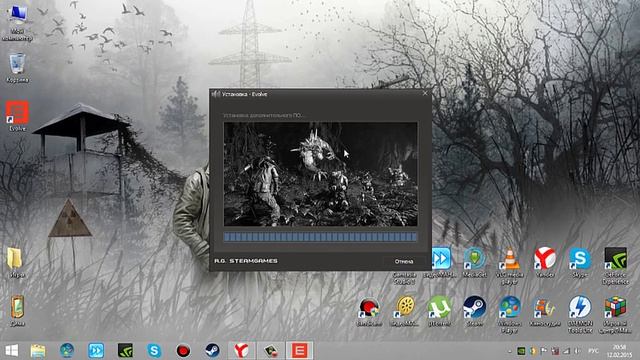640x360 pixels.
Task: Switch the input language РУС indicator
Action: click(593, 351)
